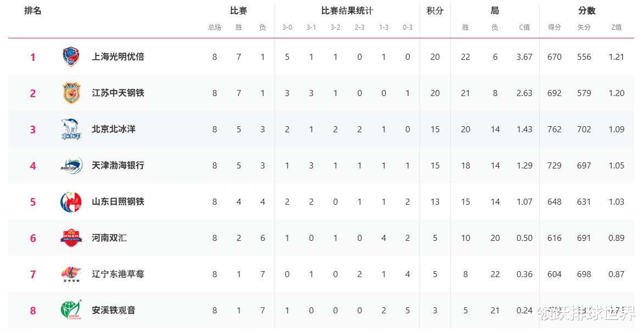The image size is (644, 332).
Task: Open the 北京北冰洋 polar bear logo
Action: click(x=71, y=129)
